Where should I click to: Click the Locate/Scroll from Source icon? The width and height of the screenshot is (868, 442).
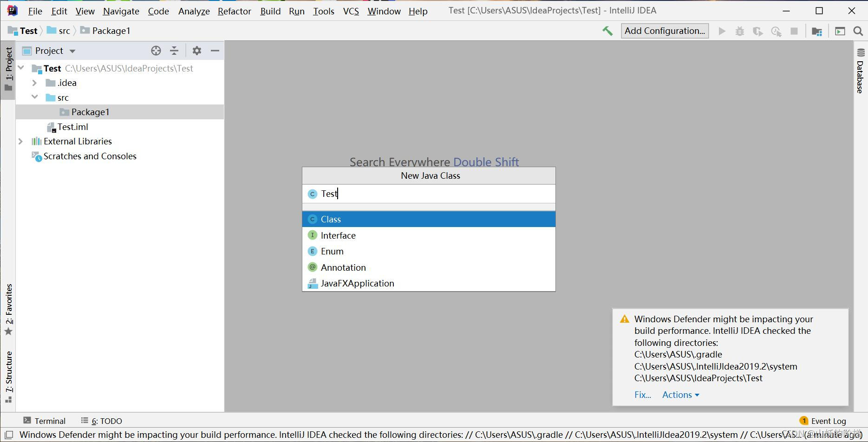pos(156,51)
